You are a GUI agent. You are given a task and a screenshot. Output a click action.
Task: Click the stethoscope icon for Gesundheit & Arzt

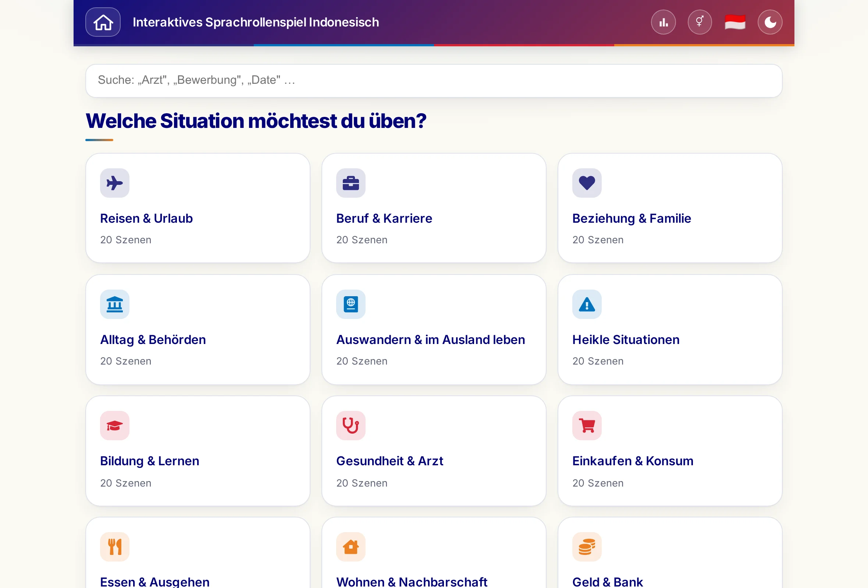(351, 426)
